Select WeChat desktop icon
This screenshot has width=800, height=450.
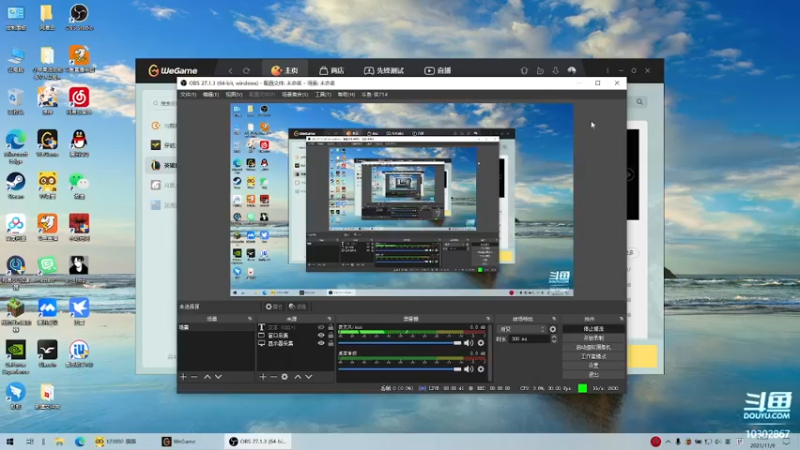[79, 186]
